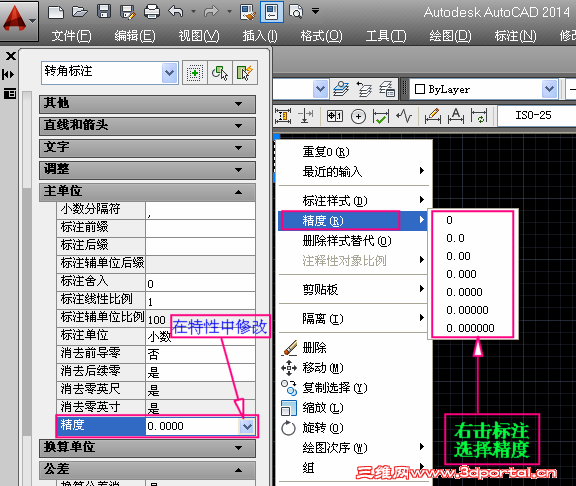The image size is (576, 486).
Task: Click the Layer Previous icon
Action: 364,89
